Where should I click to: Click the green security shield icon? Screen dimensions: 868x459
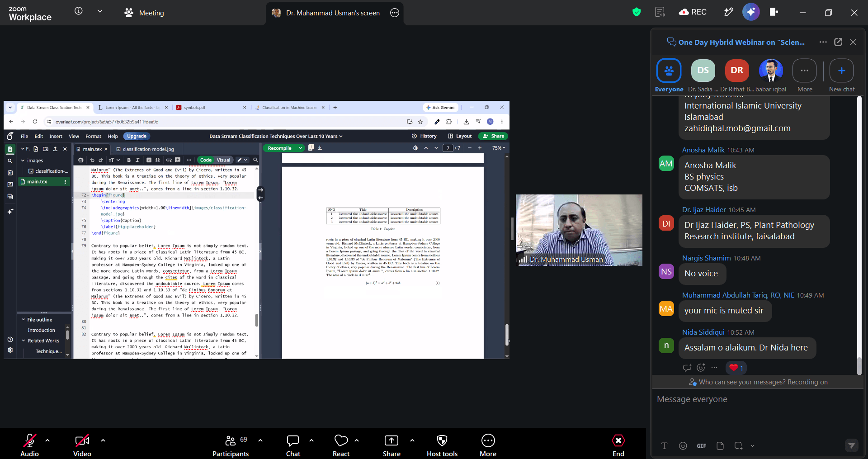point(637,12)
